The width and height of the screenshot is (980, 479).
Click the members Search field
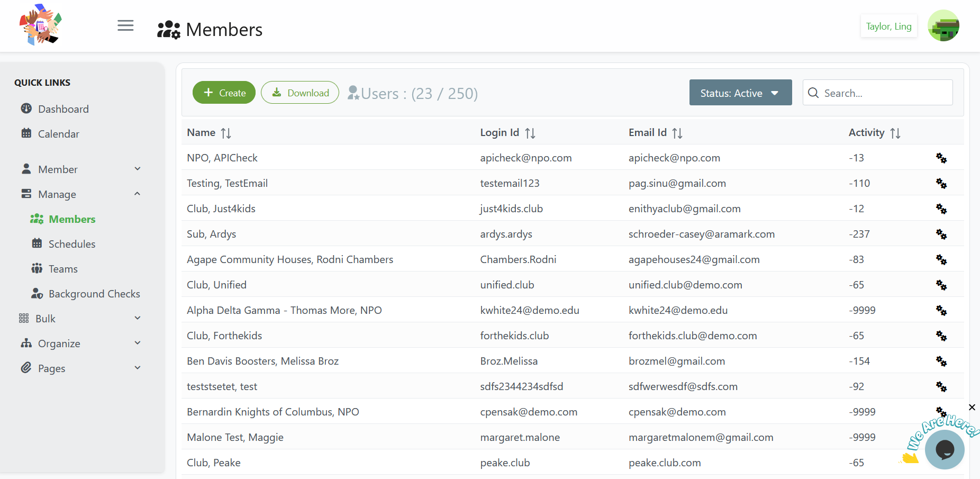point(884,93)
